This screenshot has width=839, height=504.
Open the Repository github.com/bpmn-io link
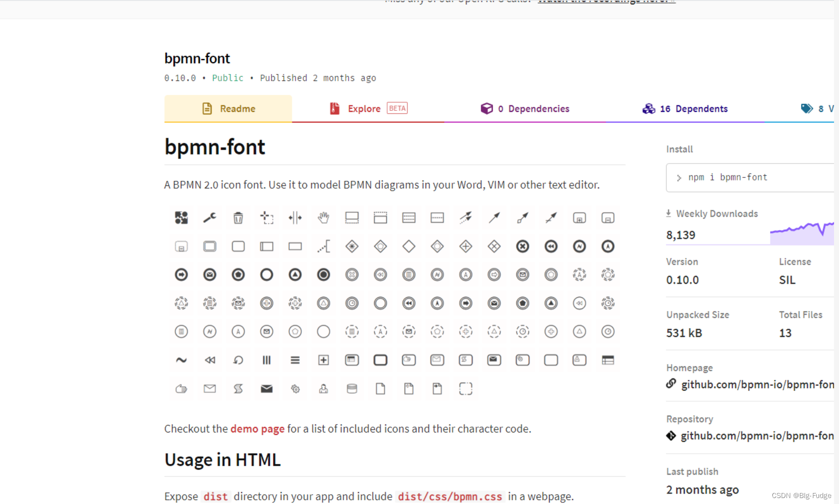click(757, 435)
